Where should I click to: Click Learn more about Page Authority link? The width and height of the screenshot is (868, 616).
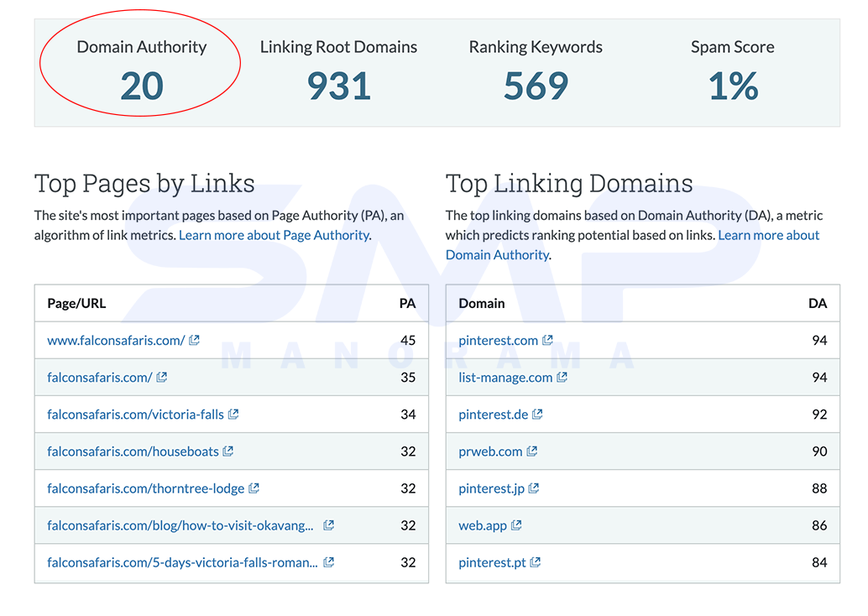pyautogui.click(x=274, y=235)
